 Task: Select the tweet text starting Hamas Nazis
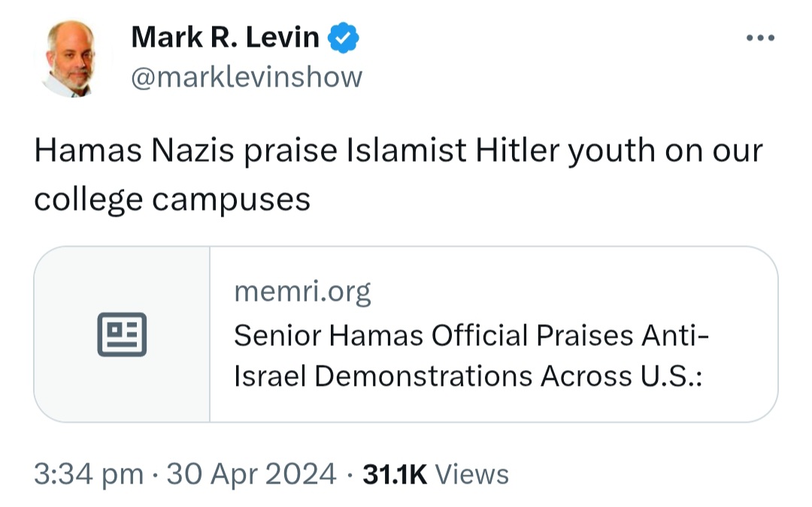point(398,175)
